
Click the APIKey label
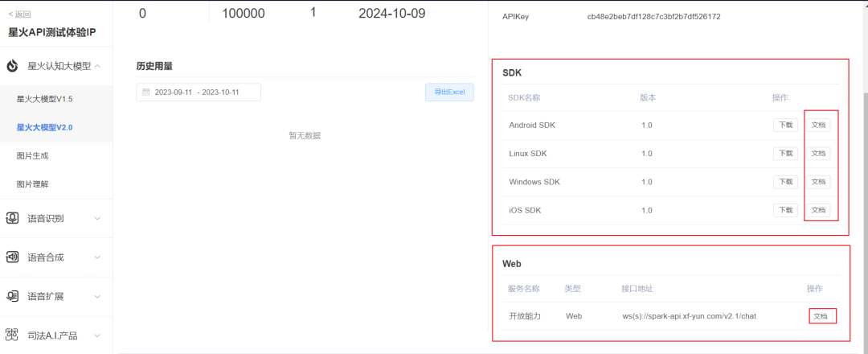pyautogui.click(x=515, y=17)
